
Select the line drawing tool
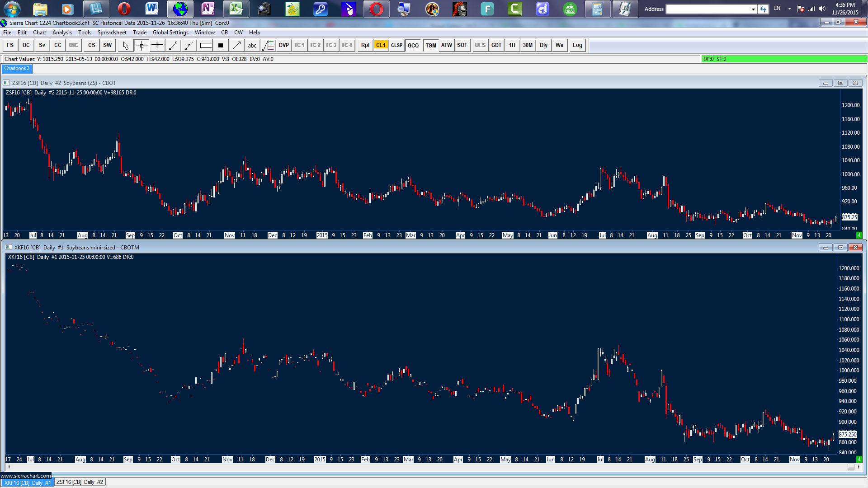coord(173,45)
